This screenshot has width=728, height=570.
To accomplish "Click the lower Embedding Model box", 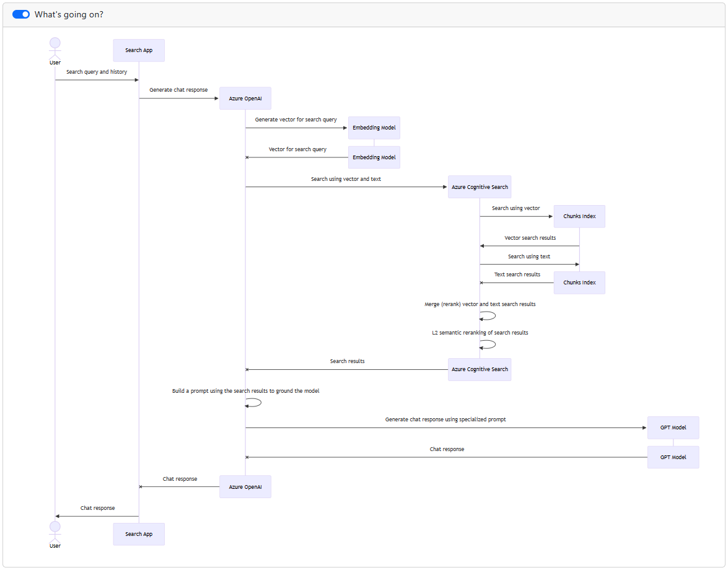I will tap(374, 157).
